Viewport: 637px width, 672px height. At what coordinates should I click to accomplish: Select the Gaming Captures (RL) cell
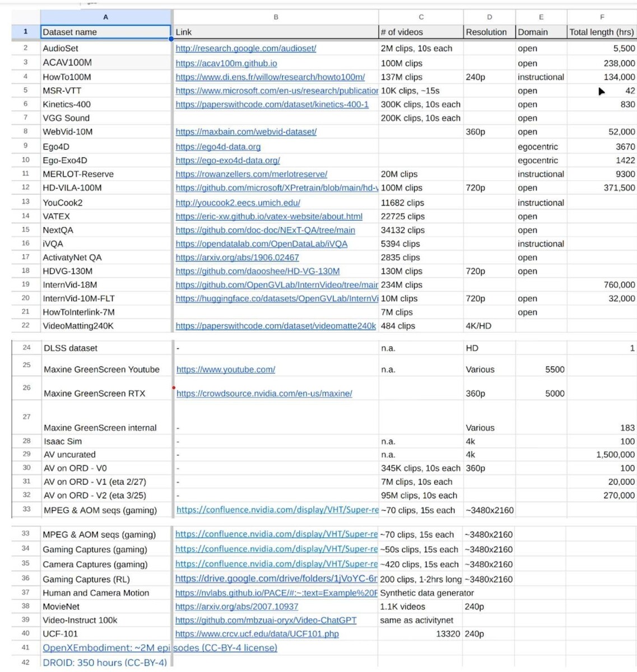coord(105,579)
